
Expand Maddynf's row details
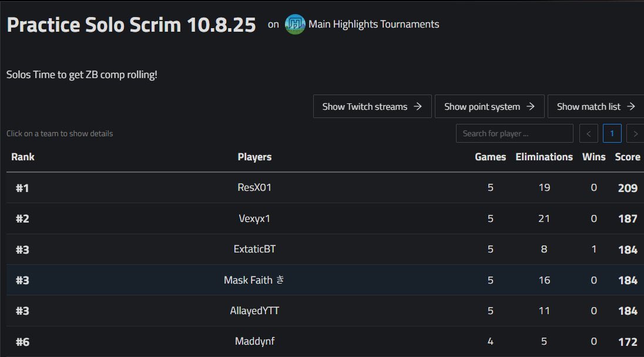254,341
